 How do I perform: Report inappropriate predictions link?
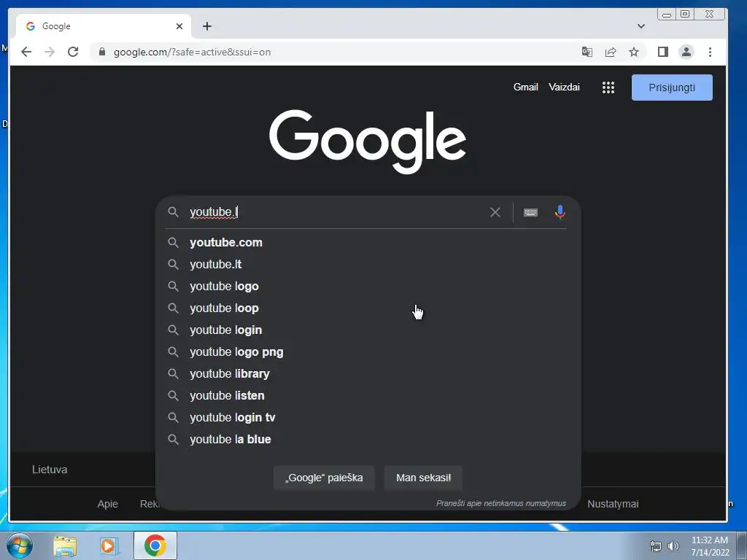501,503
